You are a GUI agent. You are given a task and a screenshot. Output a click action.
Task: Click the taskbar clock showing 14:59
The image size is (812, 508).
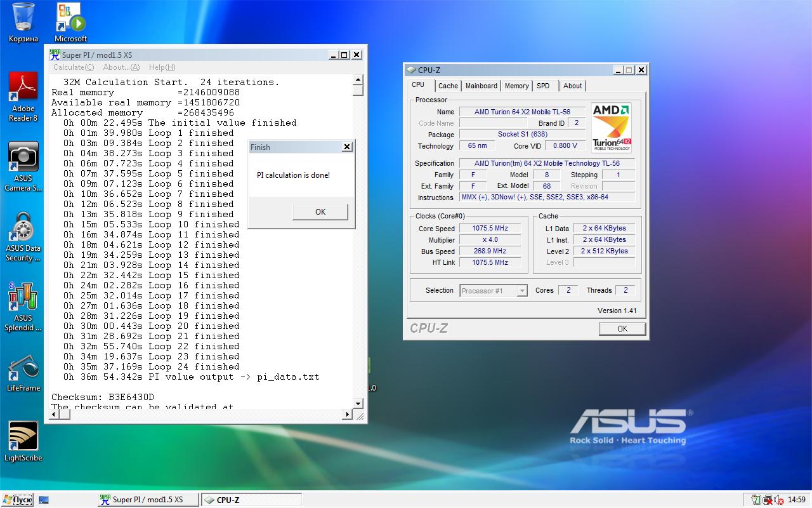(x=796, y=500)
